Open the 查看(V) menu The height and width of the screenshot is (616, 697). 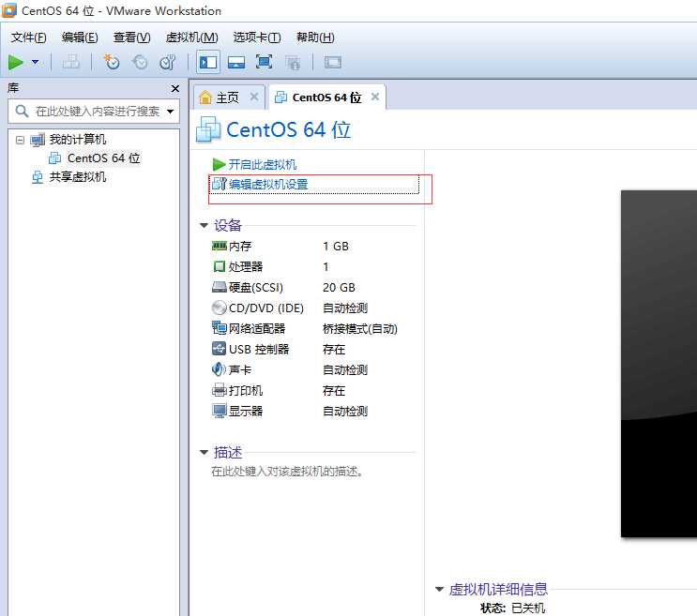pos(132,38)
